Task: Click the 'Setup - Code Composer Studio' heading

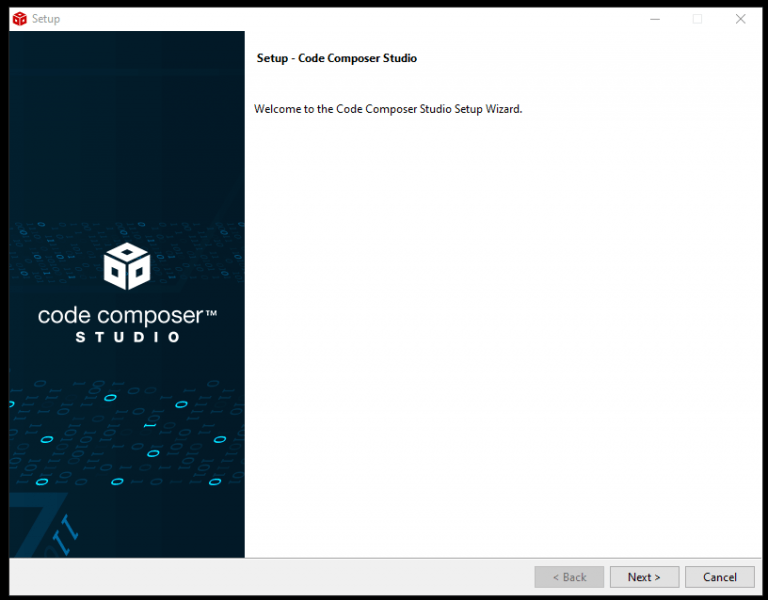Action: pos(337,58)
